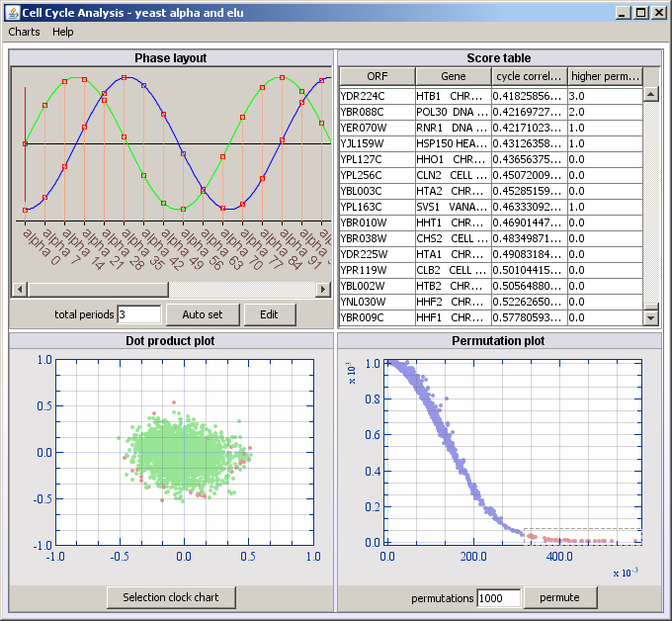This screenshot has height=621, width=672.
Task: Click the Edit button for phase layout
Action: 270,314
